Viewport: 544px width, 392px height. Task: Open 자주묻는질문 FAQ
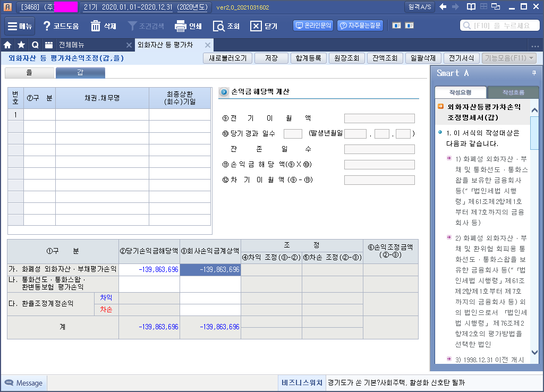(x=360, y=25)
